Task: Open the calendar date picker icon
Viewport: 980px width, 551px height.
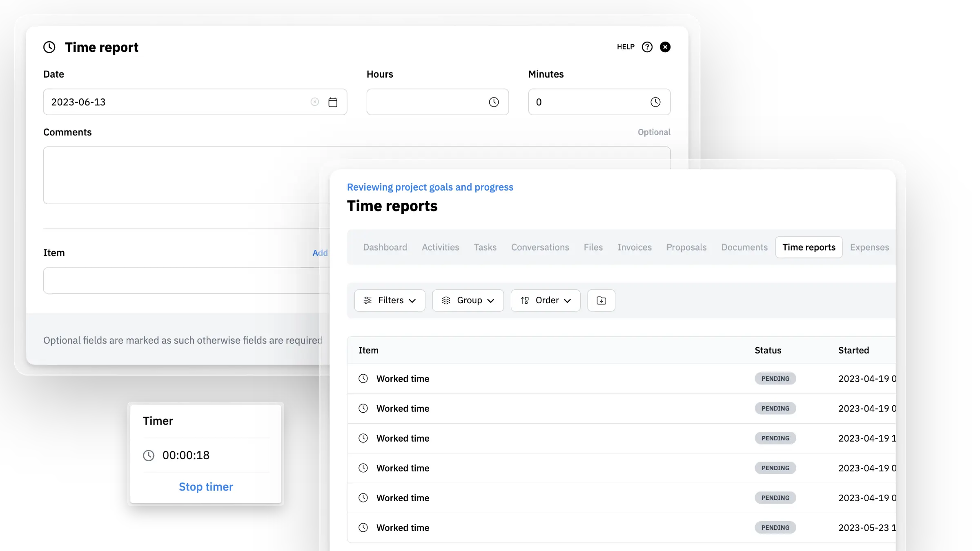Action: tap(333, 102)
